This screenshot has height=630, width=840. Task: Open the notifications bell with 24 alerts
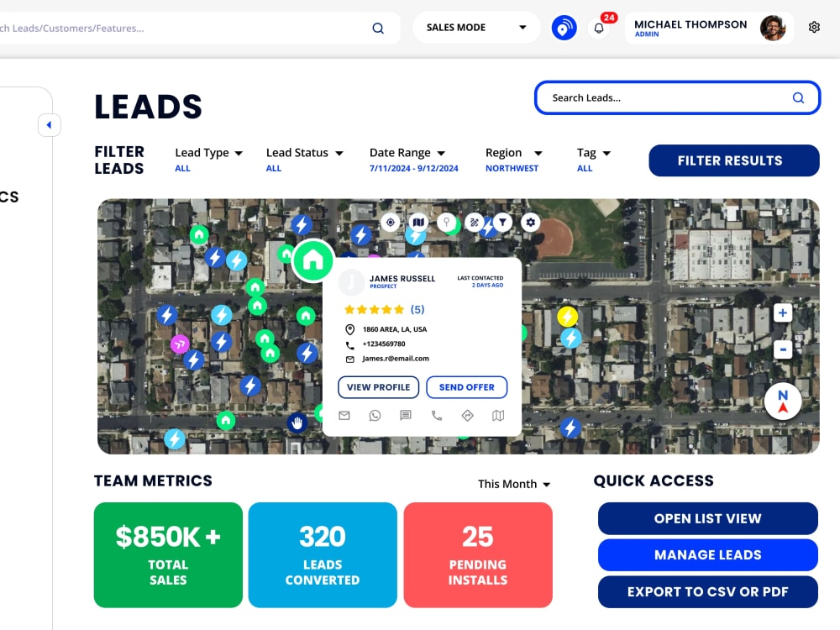click(599, 28)
